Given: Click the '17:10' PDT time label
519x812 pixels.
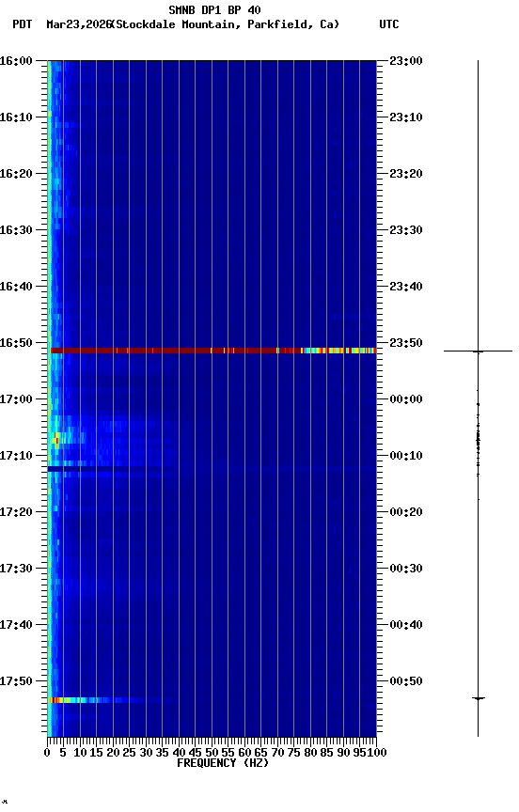Looking at the screenshot, I should [16, 456].
